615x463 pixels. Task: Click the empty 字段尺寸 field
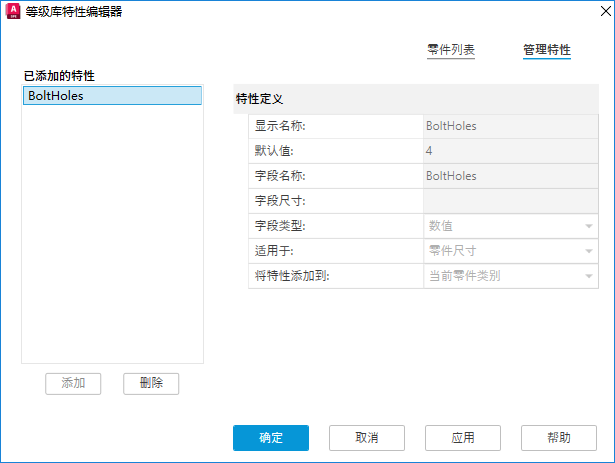[x=509, y=201]
